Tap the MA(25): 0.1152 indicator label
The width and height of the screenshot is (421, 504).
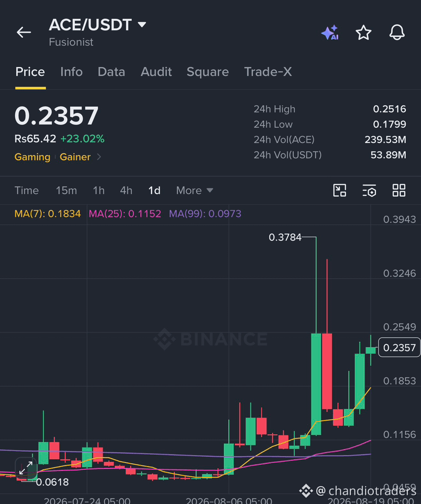tap(125, 214)
